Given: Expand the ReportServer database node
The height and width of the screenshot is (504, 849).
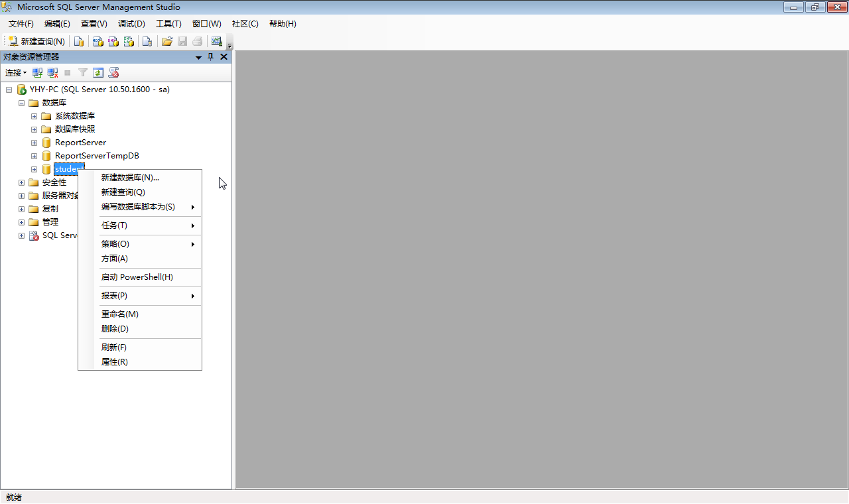Looking at the screenshot, I should (x=34, y=143).
